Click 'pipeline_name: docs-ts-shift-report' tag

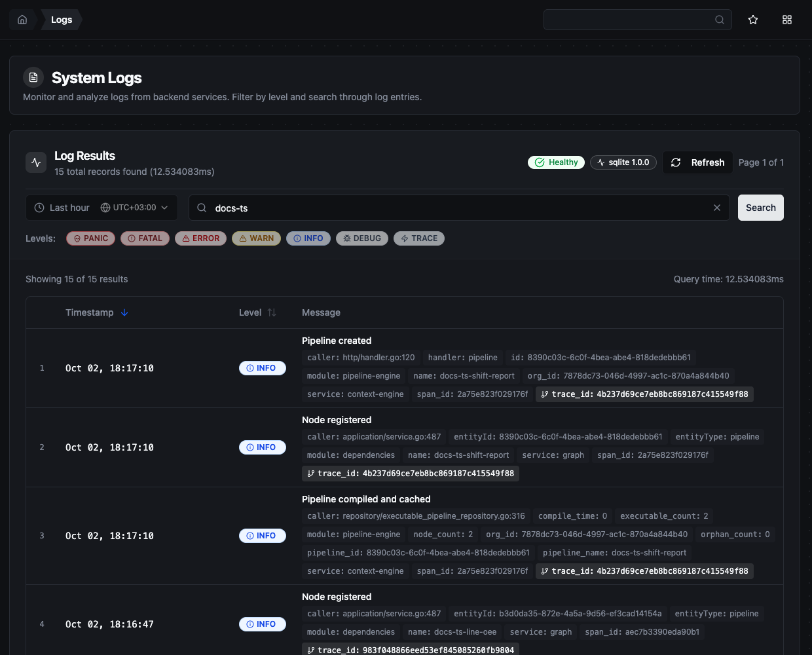tap(615, 553)
